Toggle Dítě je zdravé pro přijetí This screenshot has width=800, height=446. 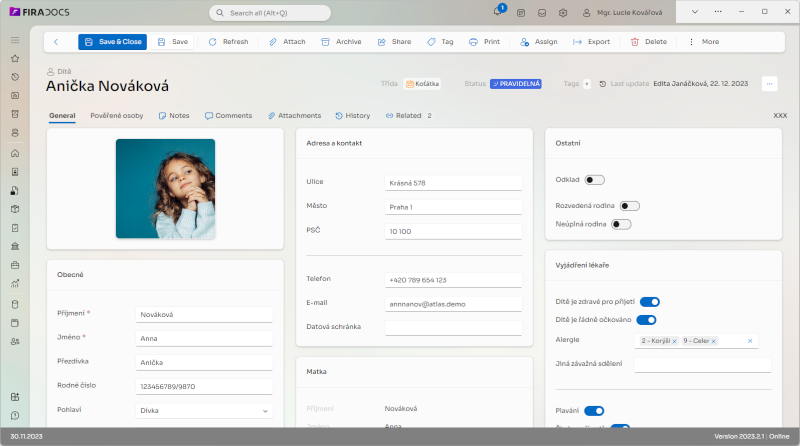650,302
